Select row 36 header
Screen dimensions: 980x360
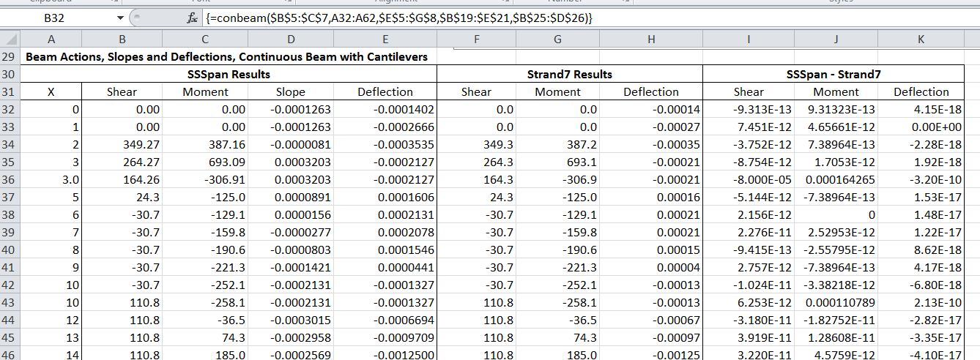[x=10, y=180]
